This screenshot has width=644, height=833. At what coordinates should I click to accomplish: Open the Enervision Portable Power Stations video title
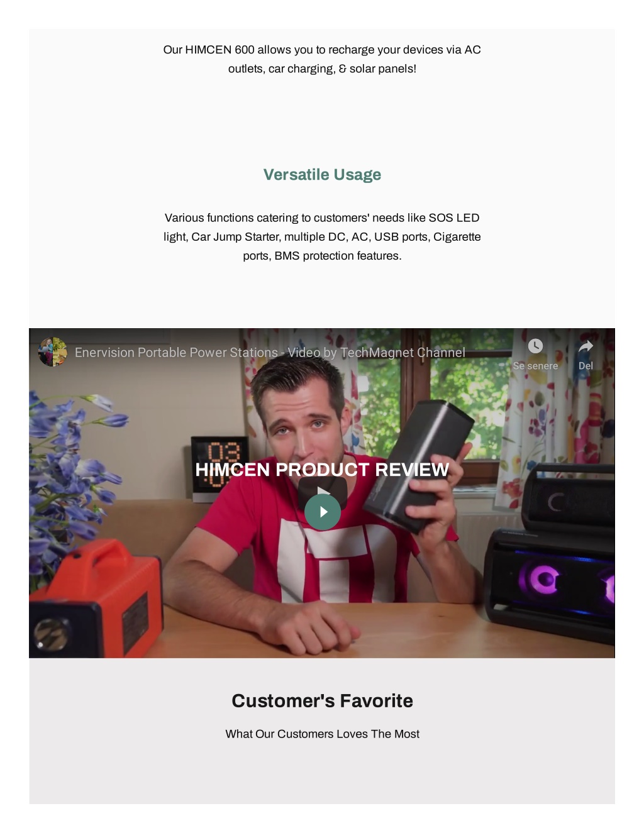(270, 353)
